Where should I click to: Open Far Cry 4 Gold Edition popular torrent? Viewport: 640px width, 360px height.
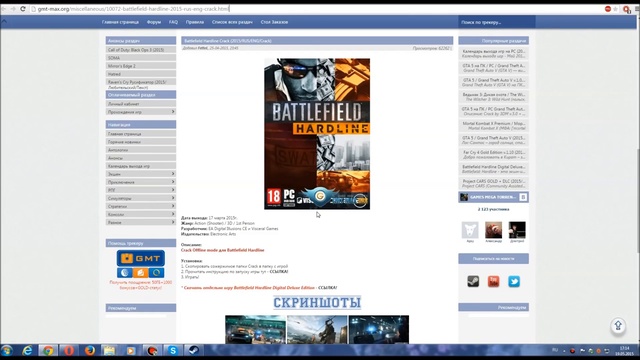click(493, 155)
